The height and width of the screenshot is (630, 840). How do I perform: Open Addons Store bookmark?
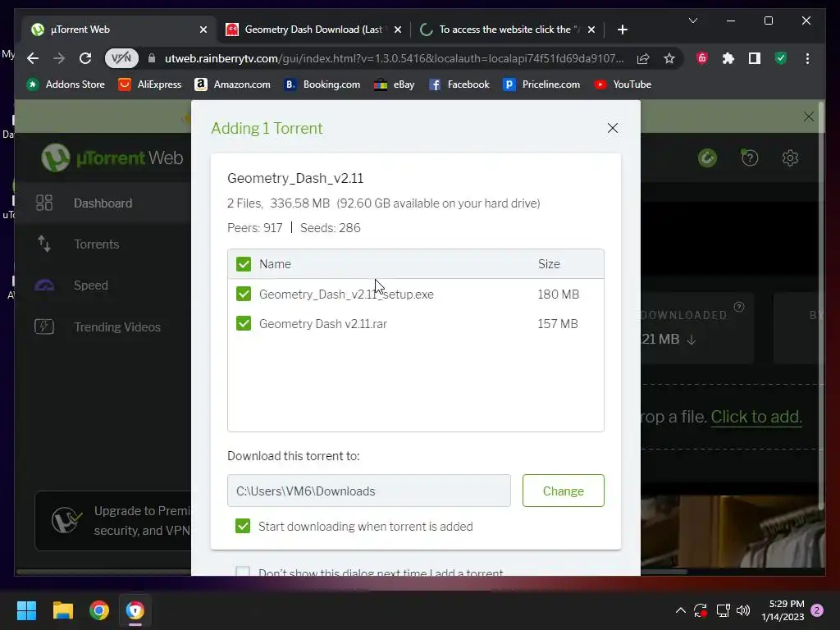pos(66,84)
